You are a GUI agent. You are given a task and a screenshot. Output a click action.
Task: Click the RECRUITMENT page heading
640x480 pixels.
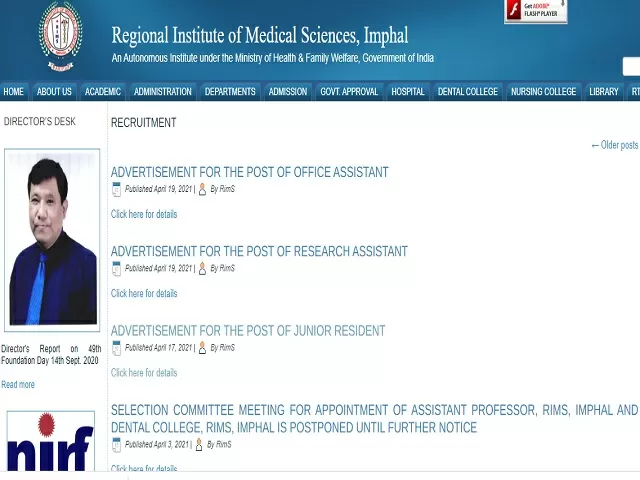coord(144,123)
